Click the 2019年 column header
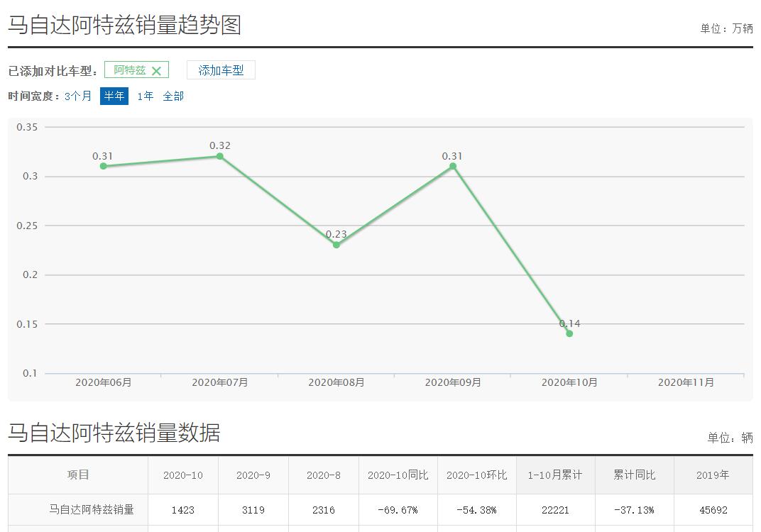The image size is (761, 532). pyautogui.click(x=713, y=475)
